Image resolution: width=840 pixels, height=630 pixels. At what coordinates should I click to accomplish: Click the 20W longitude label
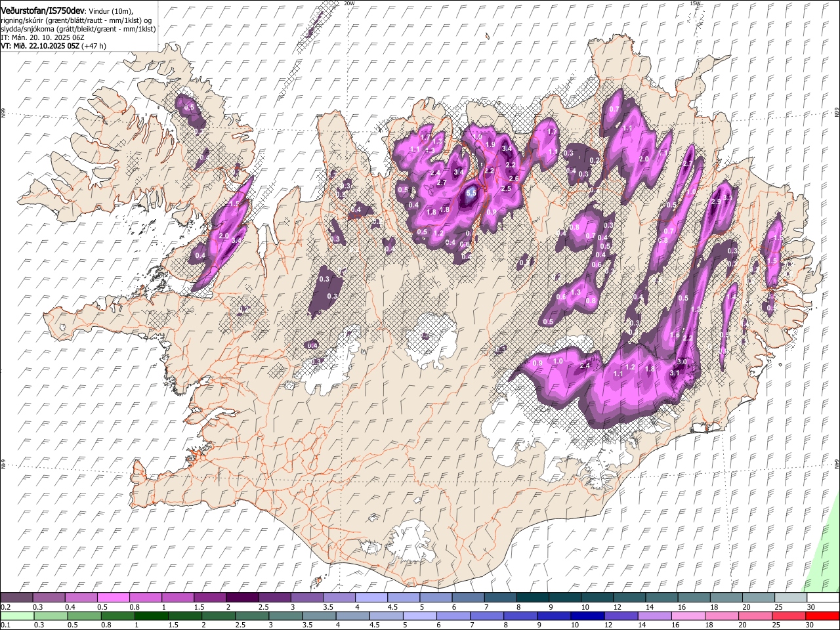click(349, 3)
